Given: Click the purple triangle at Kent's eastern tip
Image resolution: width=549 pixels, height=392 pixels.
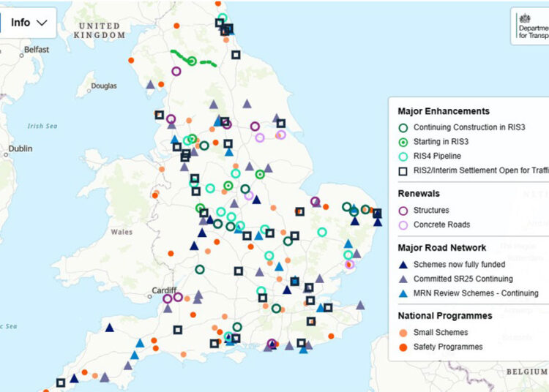Looking at the screenshot, I should pos(360,305).
